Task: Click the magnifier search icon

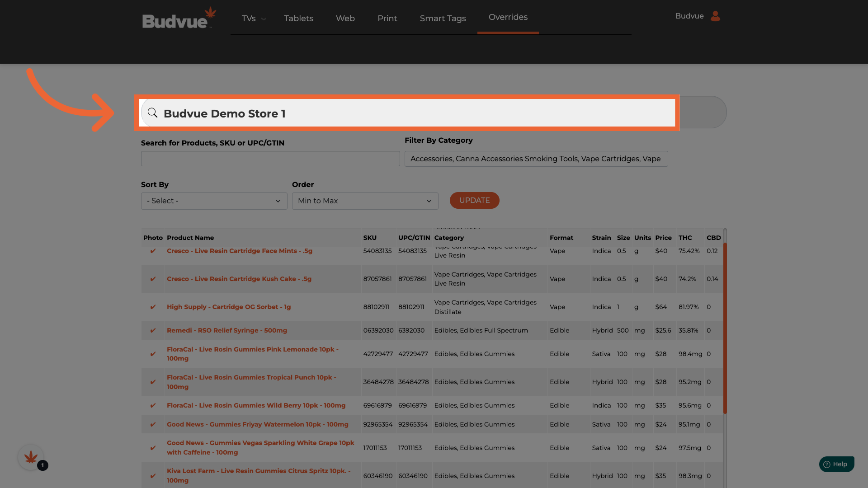Action: [153, 113]
